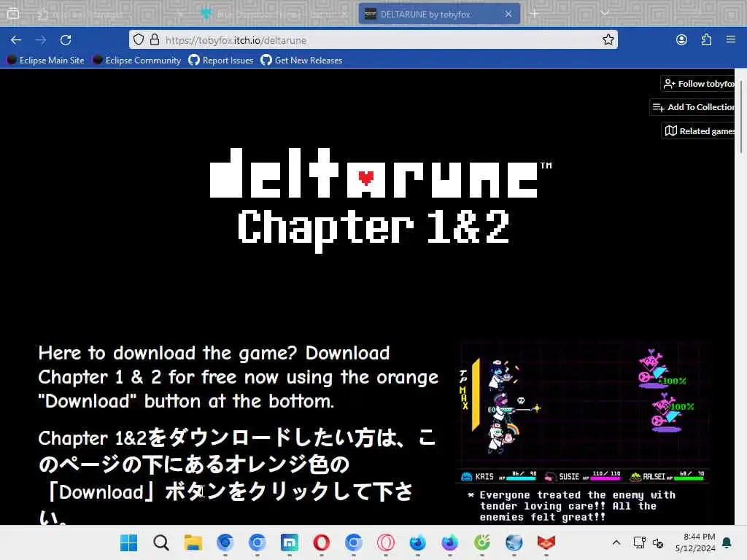Click the muted volume tray icon
Viewport: 747px width, 560px height.
click(x=658, y=542)
